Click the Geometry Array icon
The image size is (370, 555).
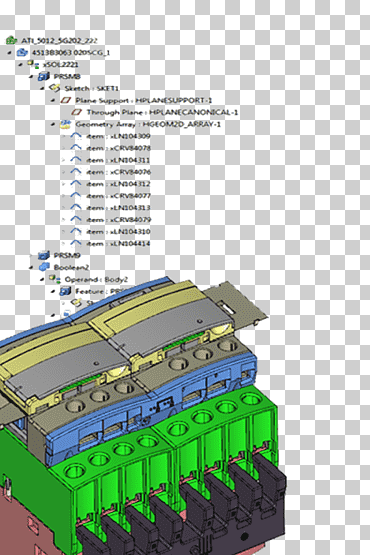65,124
